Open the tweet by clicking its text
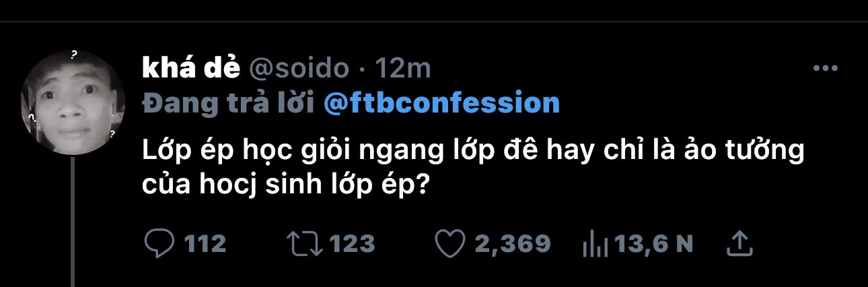The width and height of the screenshot is (868, 287). pyautogui.click(x=473, y=167)
